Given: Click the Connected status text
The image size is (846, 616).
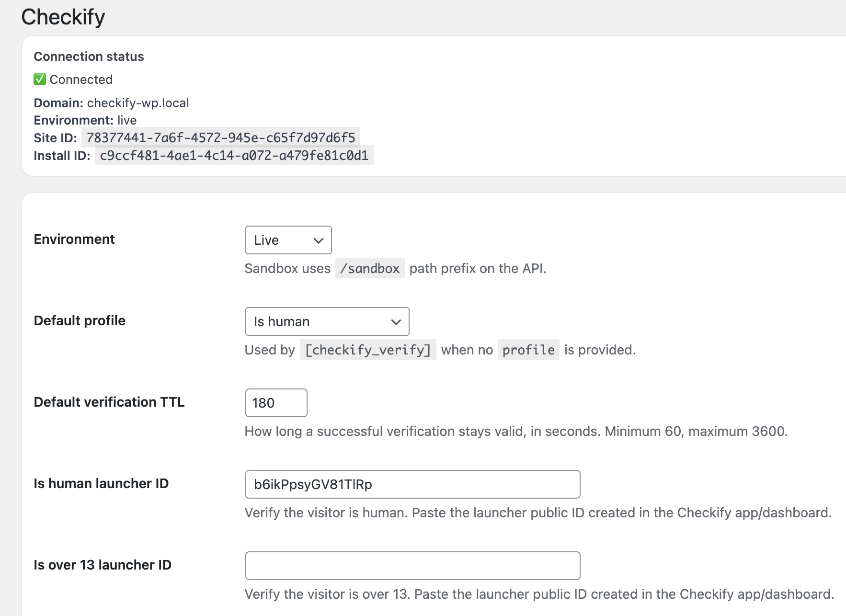Looking at the screenshot, I should tap(81, 80).
